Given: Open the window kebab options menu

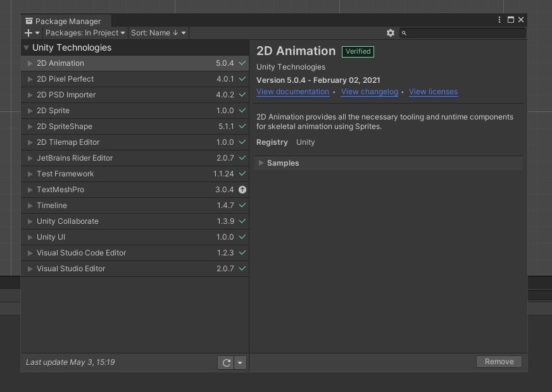Looking at the screenshot, I should click(499, 20).
